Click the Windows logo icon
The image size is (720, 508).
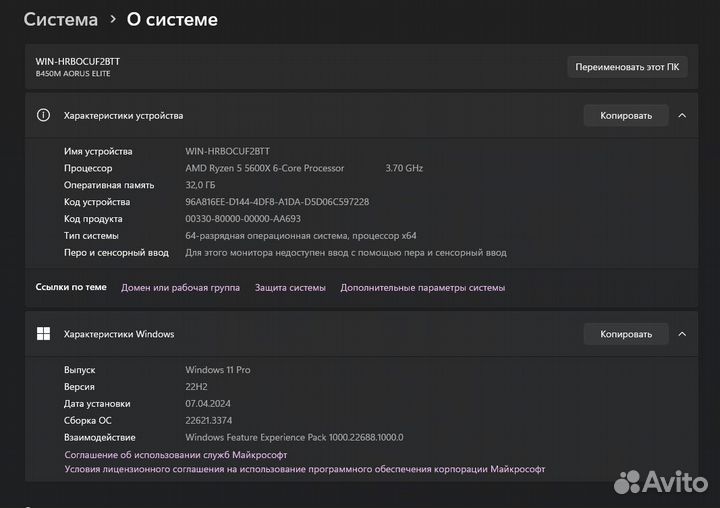coord(43,334)
